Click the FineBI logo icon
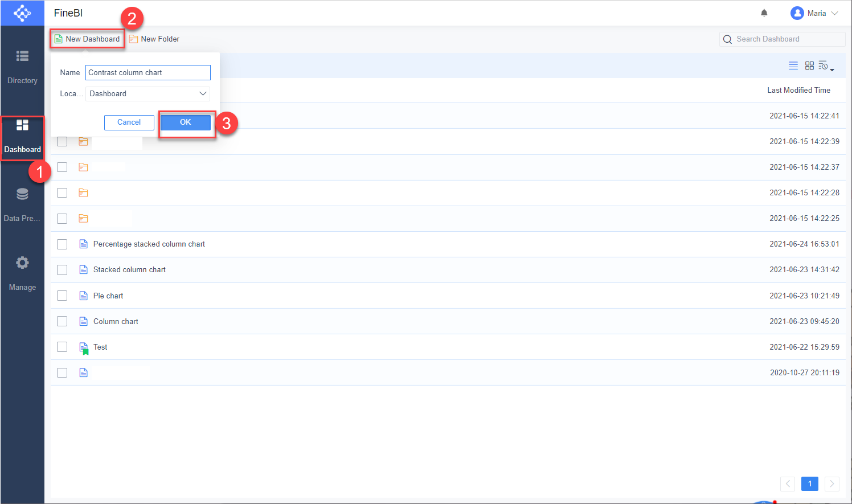Image resolution: width=852 pixels, height=504 pixels. pos(22,13)
